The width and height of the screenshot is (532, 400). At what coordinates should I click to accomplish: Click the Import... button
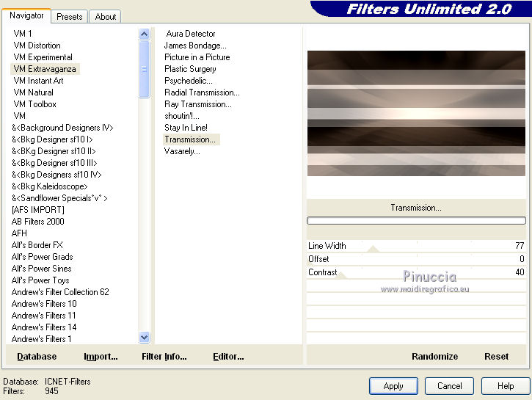[x=101, y=357]
